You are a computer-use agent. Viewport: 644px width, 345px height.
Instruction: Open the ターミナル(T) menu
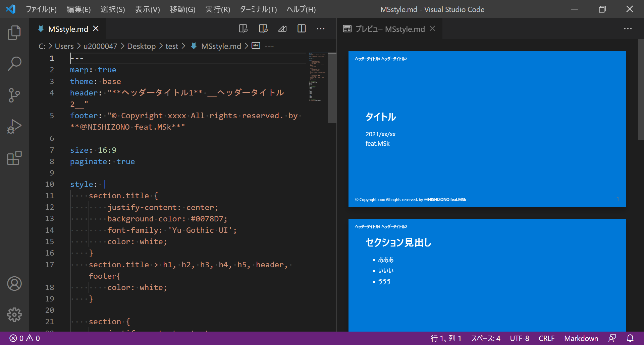(x=258, y=9)
